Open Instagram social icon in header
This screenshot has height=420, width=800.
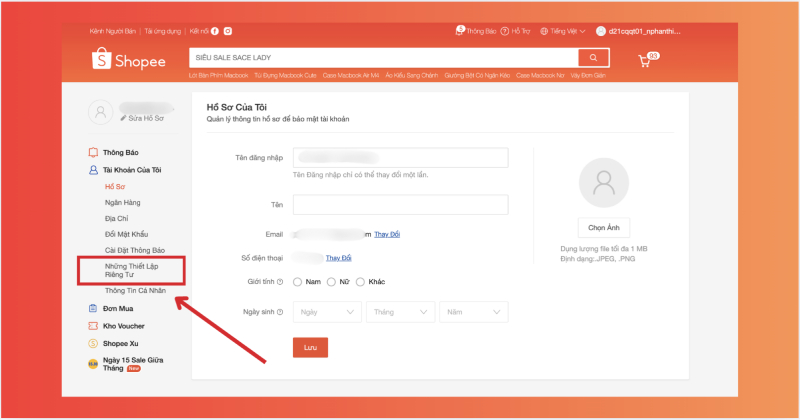pos(228,32)
